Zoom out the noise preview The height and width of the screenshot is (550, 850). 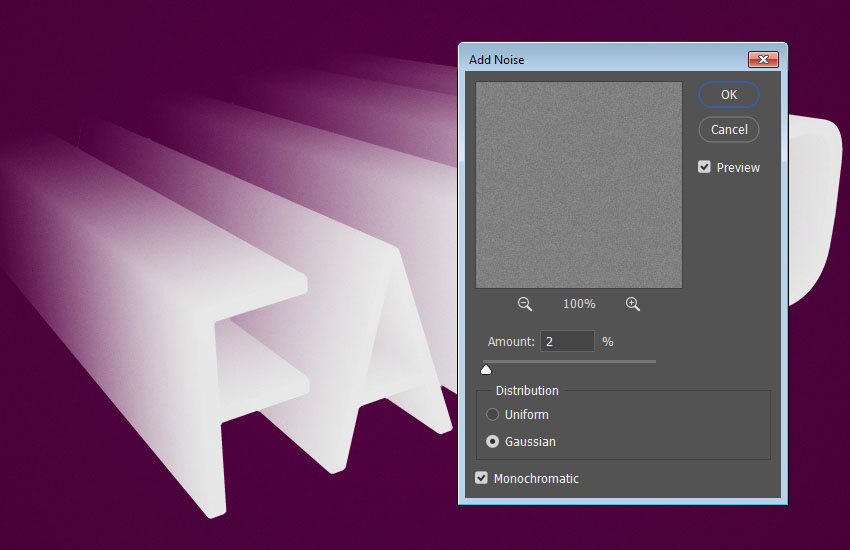click(524, 304)
